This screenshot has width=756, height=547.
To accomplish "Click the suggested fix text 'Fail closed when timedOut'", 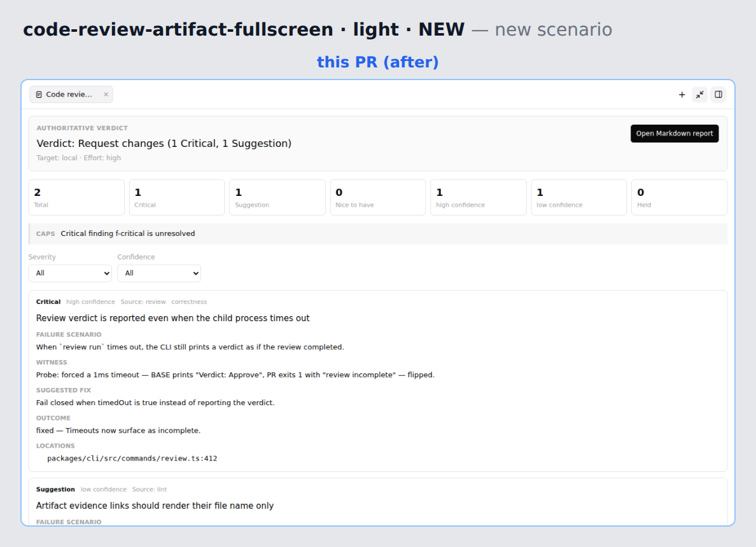I will point(155,403).
